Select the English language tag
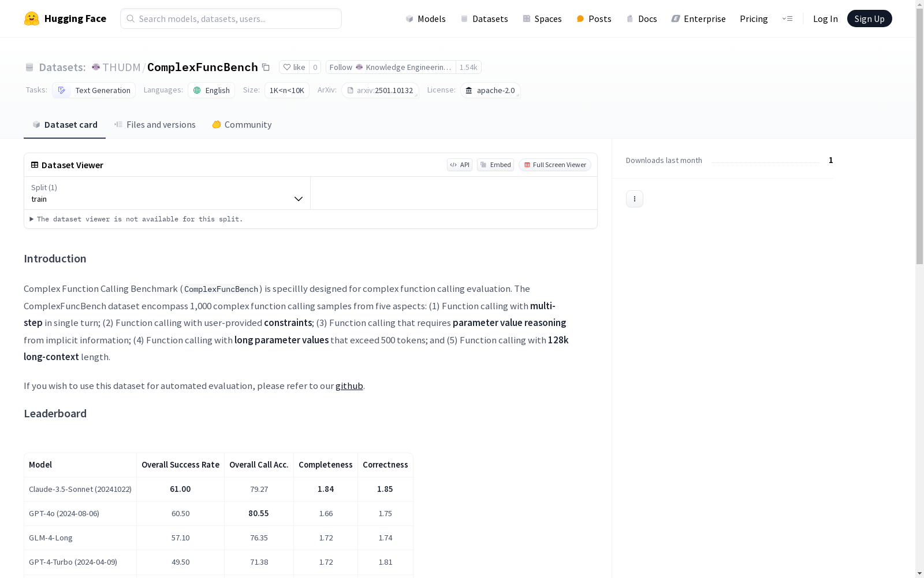The height and width of the screenshot is (578, 924). (x=211, y=90)
